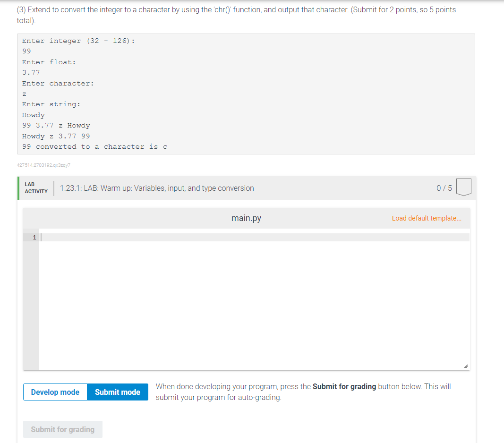Click inside the program output console box
Screen dimensions: 504x443
pyautogui.click(x=246, y=93)
